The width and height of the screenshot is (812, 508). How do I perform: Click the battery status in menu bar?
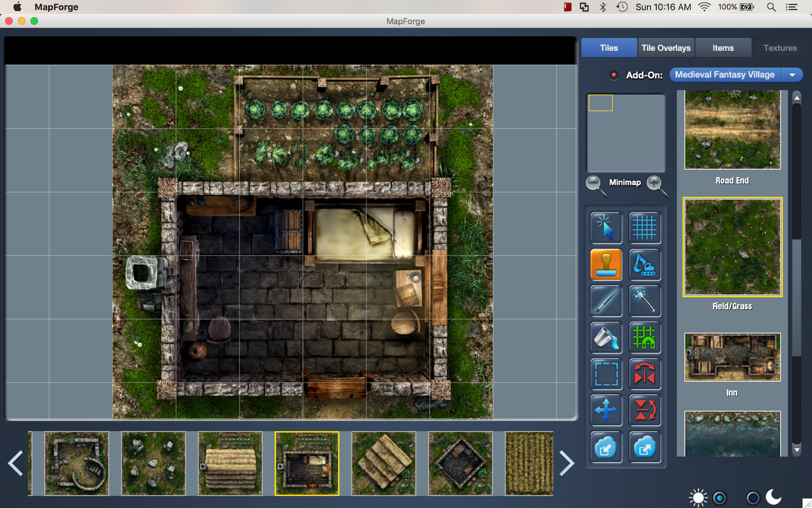click(737, 7)
